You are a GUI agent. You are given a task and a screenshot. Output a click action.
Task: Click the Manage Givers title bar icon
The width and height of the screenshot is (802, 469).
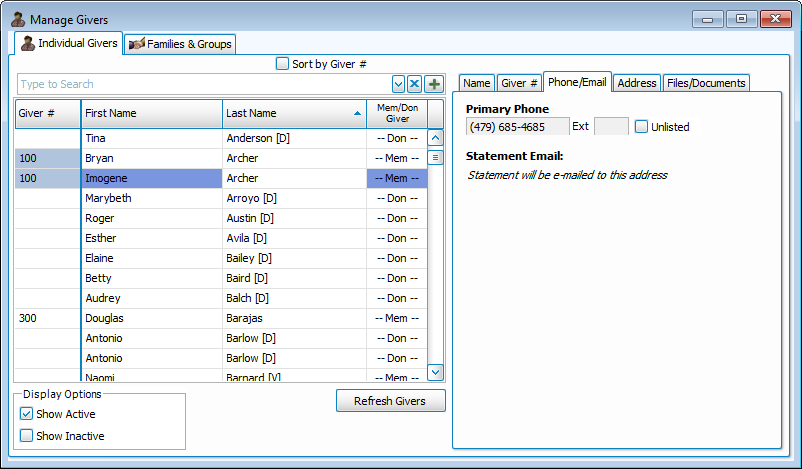point(17,19)
